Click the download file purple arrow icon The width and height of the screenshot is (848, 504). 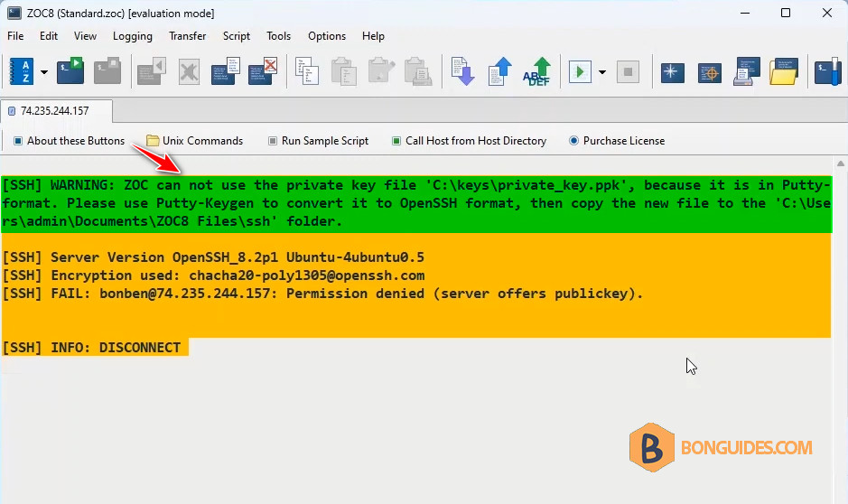pos(462,71)
